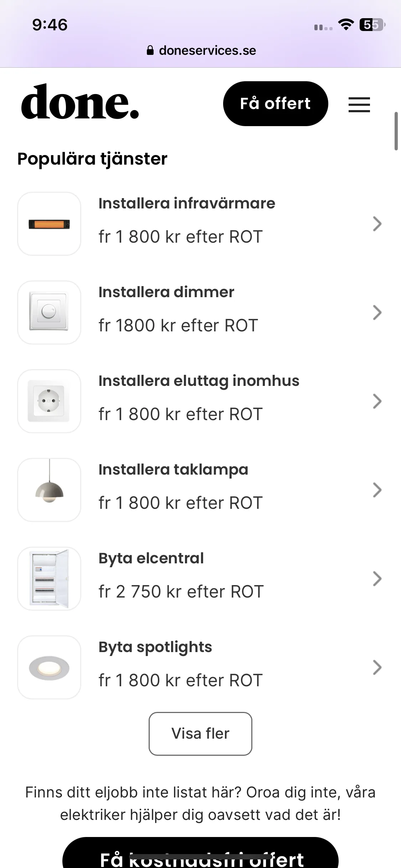The width and height of the screenshot is (401, 868).
Task: Select the spotlight image
Action: click(49, 667)
